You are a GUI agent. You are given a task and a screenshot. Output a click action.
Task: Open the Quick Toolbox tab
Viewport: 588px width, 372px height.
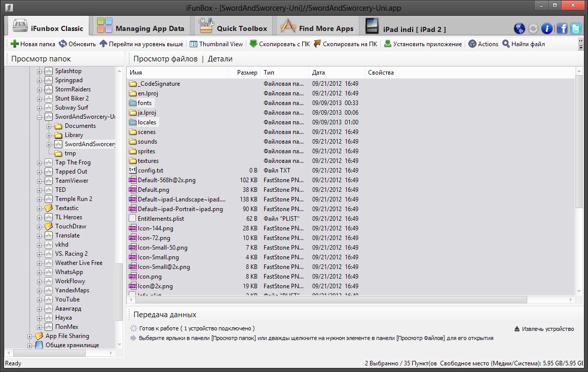tap(233, 28)
